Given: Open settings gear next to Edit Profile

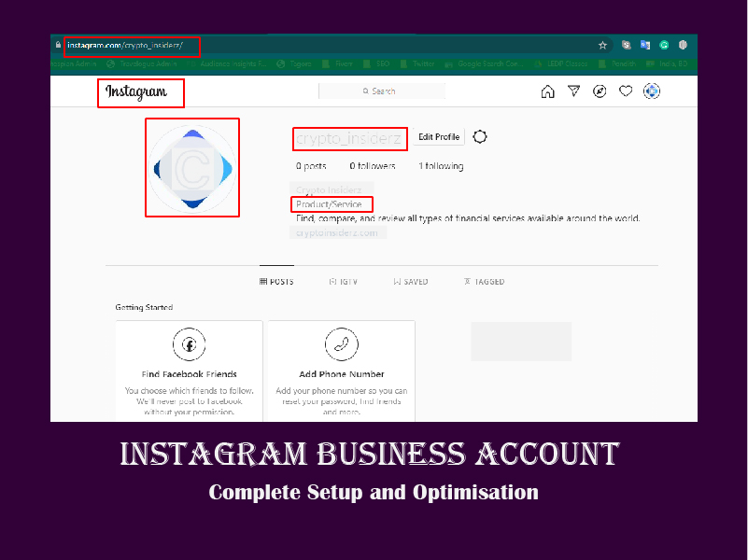Looking at the screenshot, I should [x=480, y=137].
